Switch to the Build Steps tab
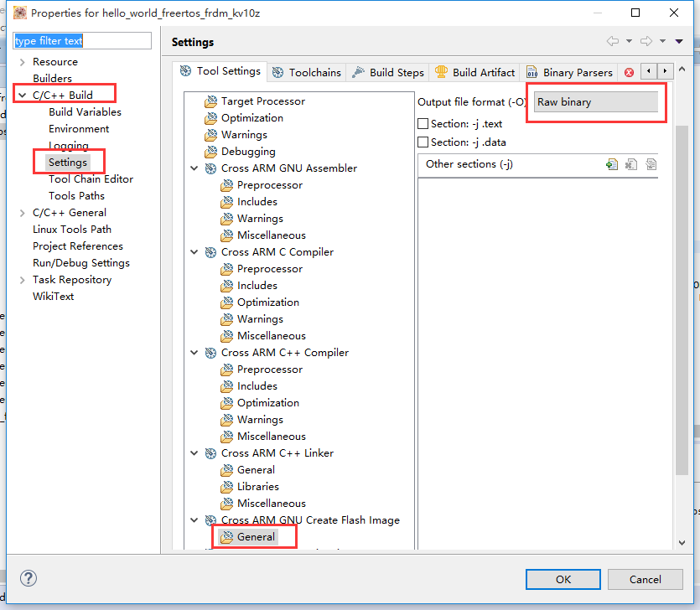700x610 pixels. (x=388, y=72)
